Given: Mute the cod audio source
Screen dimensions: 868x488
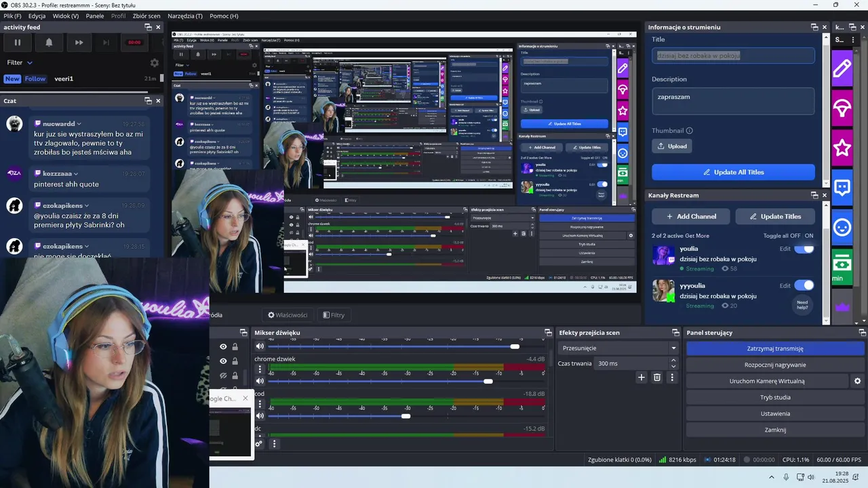Looking at the screenshot, I should tap(260, 416).
